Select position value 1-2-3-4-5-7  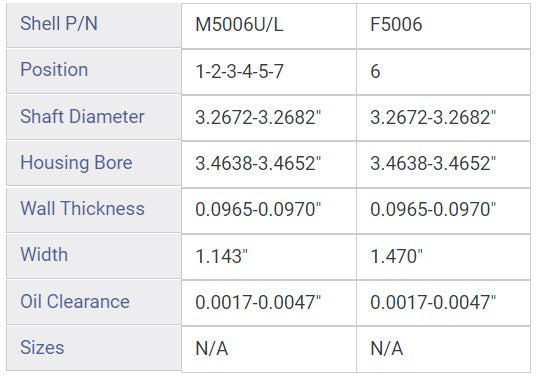coord(269,72)
